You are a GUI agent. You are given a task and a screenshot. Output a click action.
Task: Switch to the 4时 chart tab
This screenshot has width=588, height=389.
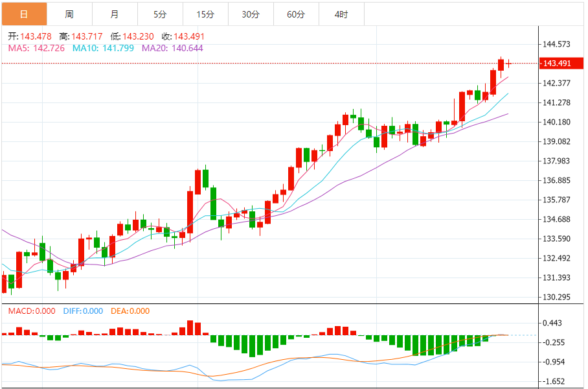341,14
